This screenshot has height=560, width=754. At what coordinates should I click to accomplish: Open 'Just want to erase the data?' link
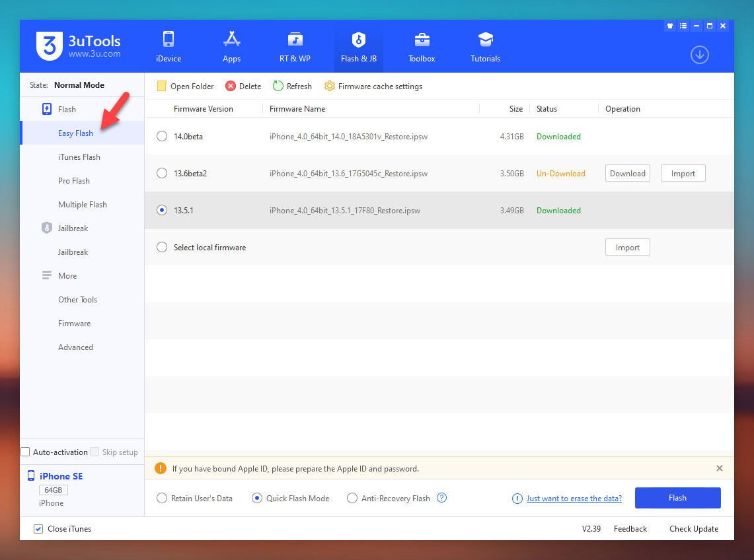pos(574,499)
